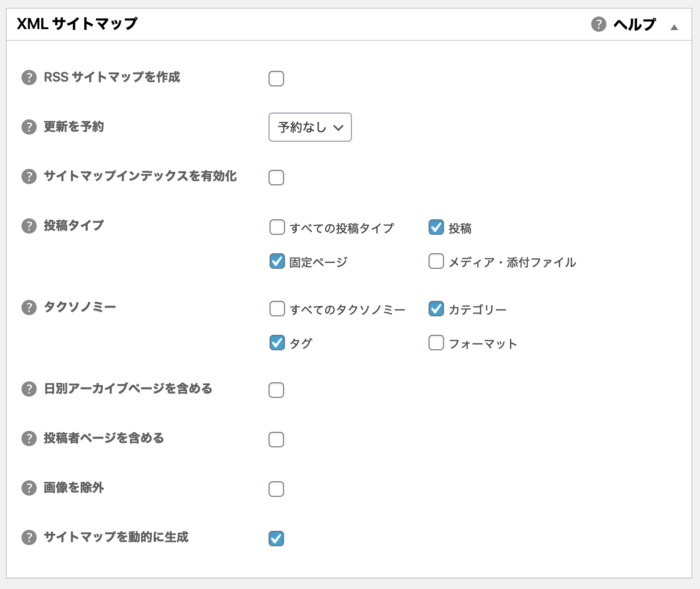Enable RSS サイトマップを作成 checkbox
Image resolution: width=700 pixels, height=589 pixels.
point(276,79)
